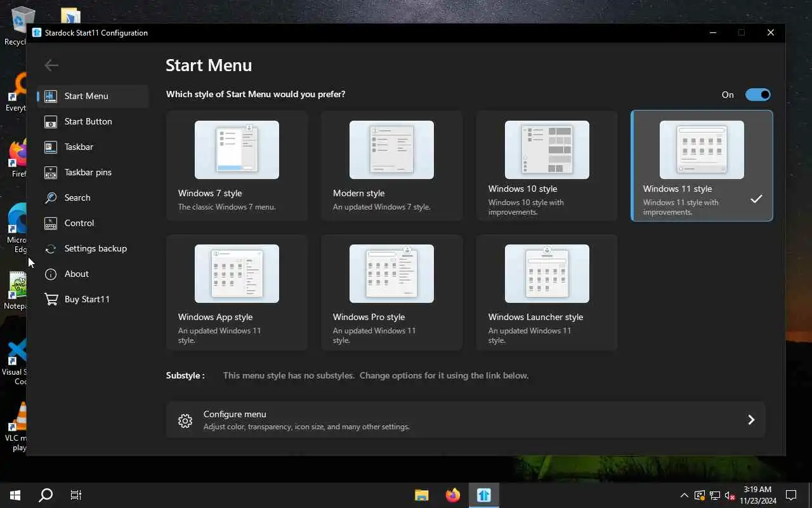Switch to Start Menu section

[93, 96]
